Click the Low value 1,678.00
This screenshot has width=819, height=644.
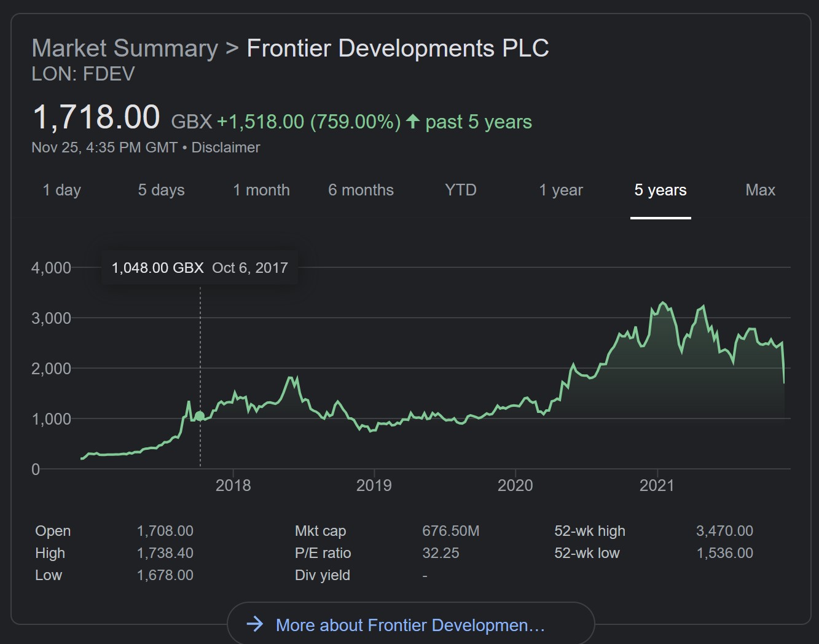click(x=165, y=575)
